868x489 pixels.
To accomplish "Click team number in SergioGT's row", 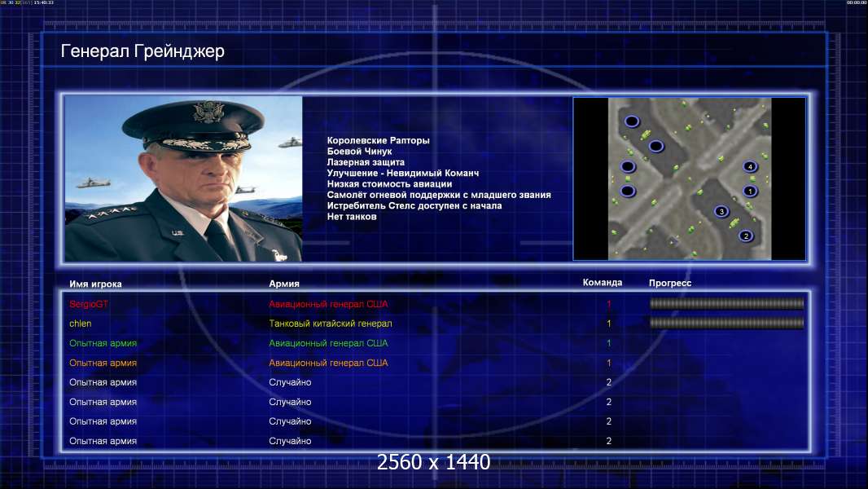I will 609,304.
